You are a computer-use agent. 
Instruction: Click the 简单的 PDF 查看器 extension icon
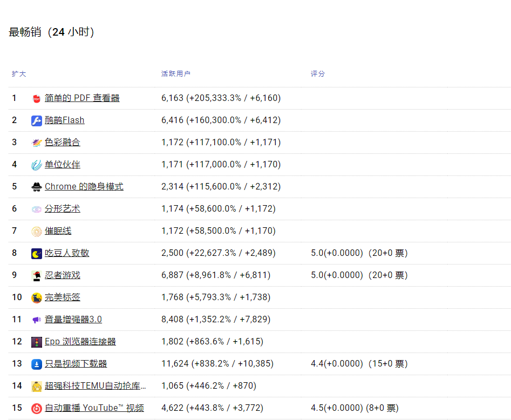pos(37,98)
